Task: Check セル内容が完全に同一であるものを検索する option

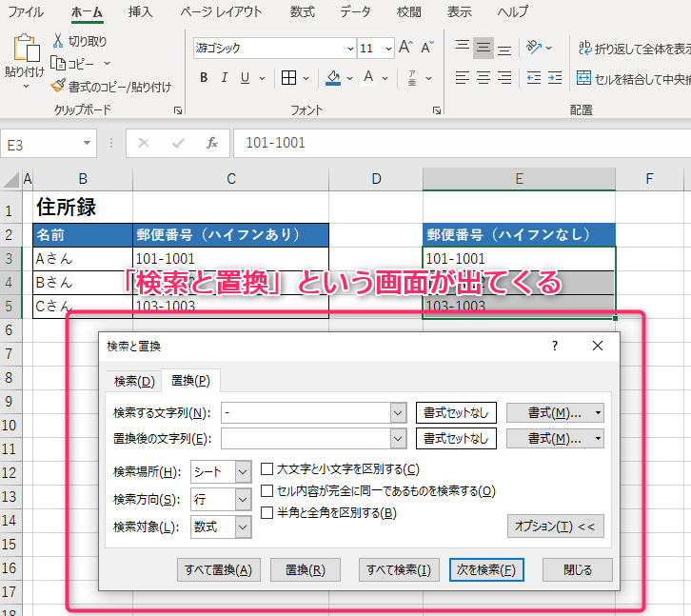Action: click(x=267, y=491)
